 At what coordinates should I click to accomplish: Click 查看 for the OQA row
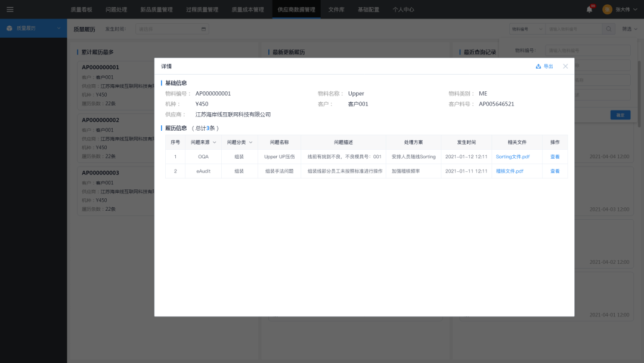[555, 156]
